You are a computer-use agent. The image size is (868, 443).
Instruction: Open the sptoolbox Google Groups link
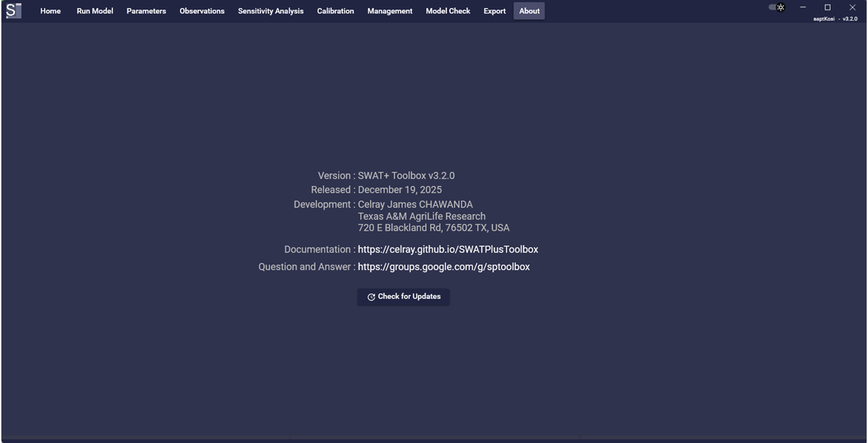click(x=443, y=267)
